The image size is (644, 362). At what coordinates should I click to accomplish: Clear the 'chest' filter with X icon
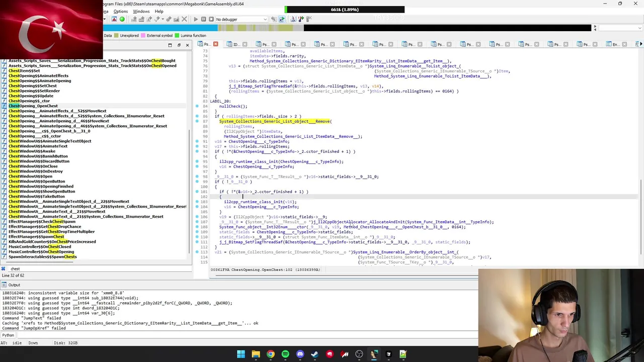coord(4,269)
